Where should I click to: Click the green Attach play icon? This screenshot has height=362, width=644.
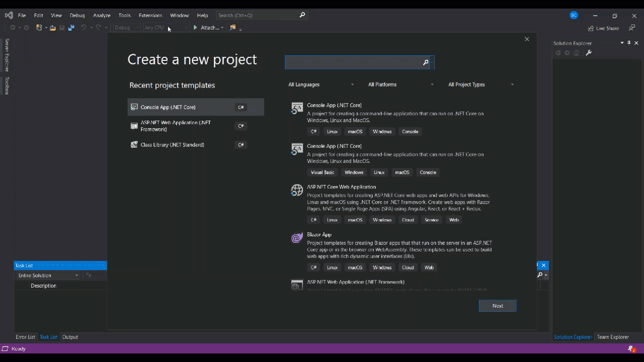(195, 28)
